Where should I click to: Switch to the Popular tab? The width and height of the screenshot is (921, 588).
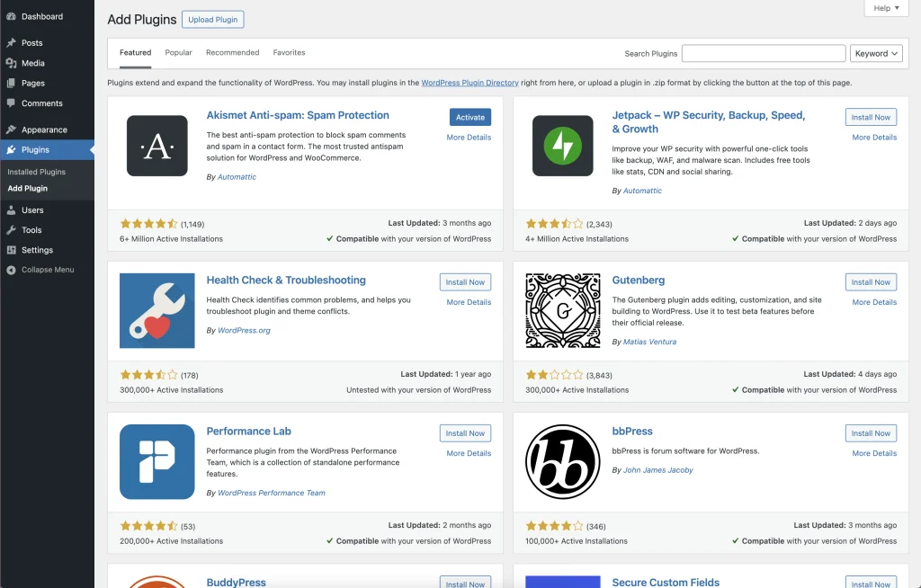click(x=179, y=52)
